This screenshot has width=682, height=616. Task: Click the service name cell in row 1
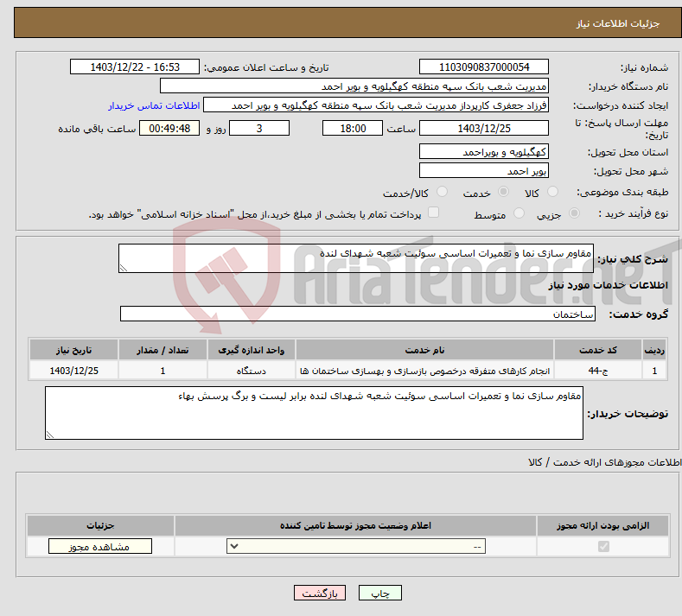click(424, 371)
